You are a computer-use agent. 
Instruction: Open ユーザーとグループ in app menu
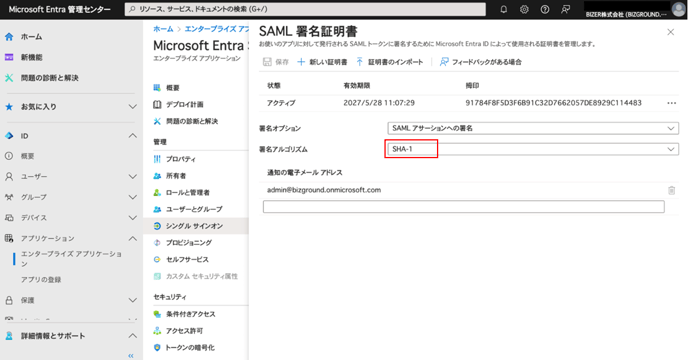click(x=194, y=209)
